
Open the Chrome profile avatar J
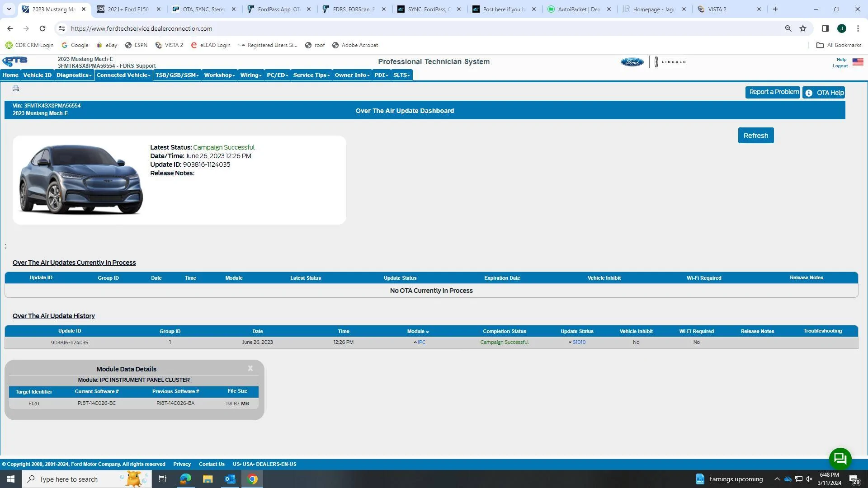(842, 28)
